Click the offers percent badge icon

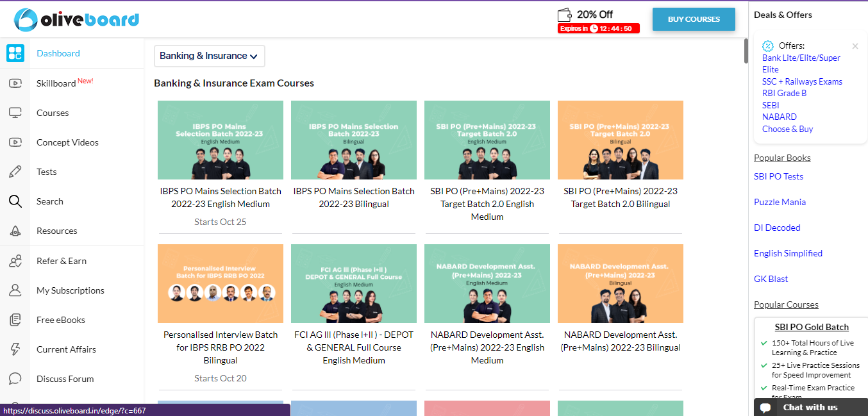768,46
